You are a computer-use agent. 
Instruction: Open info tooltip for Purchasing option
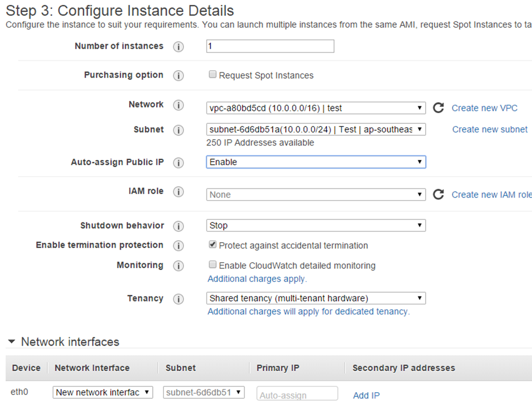[x=178, y=75]
